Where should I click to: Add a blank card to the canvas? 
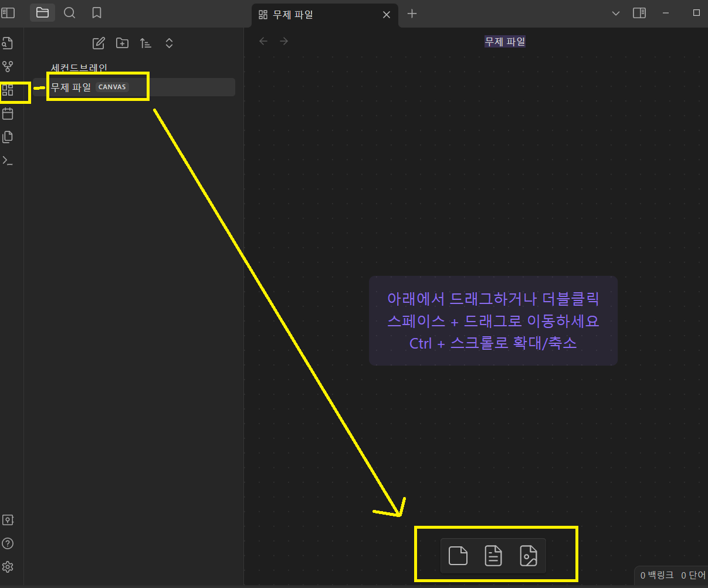pos(458,555)
